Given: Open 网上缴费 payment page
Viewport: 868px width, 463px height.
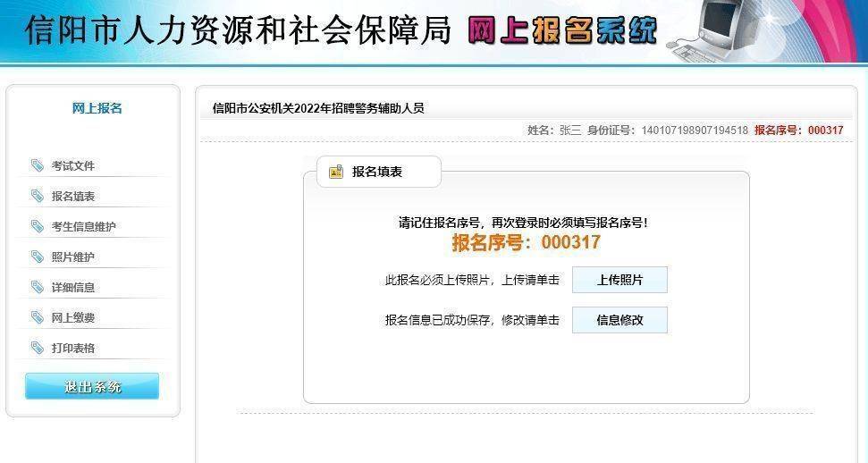Looking at the screenshot, I should click(x=73, y=318).
